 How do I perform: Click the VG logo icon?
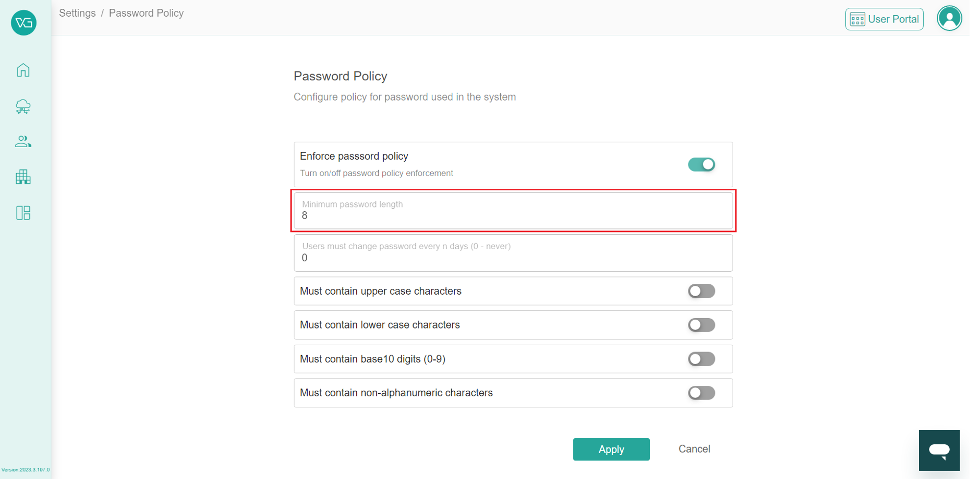point(24,23)
